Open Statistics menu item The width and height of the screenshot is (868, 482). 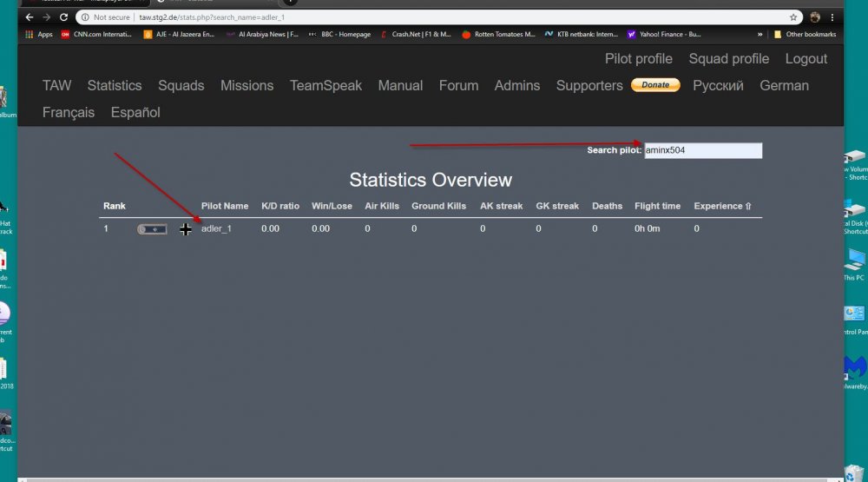point(115,85)
